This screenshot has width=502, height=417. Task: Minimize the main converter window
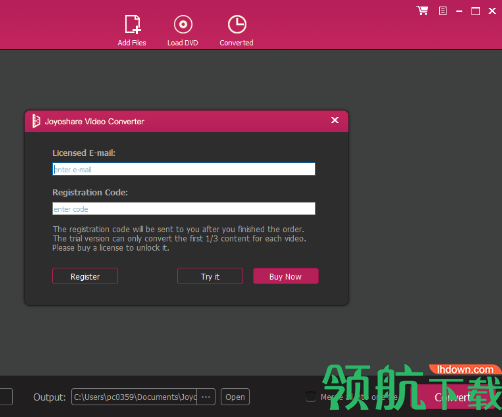[x=459, y=11]
